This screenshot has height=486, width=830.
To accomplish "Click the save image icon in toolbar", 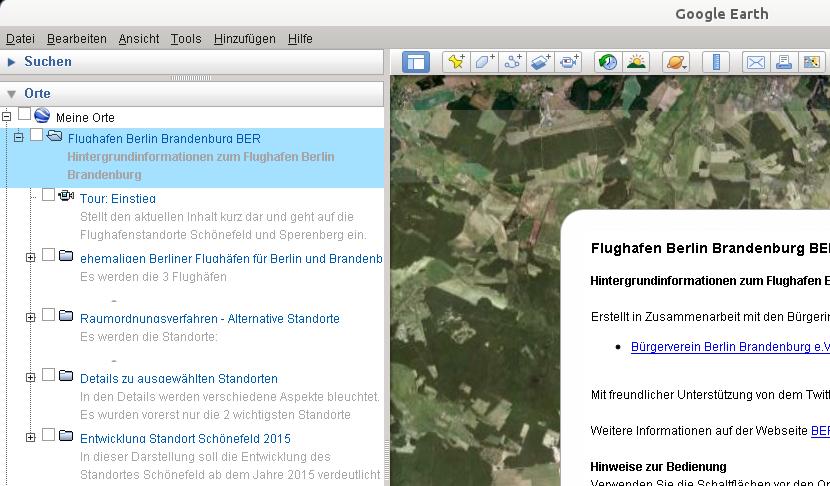I will (x=811, y=62).
